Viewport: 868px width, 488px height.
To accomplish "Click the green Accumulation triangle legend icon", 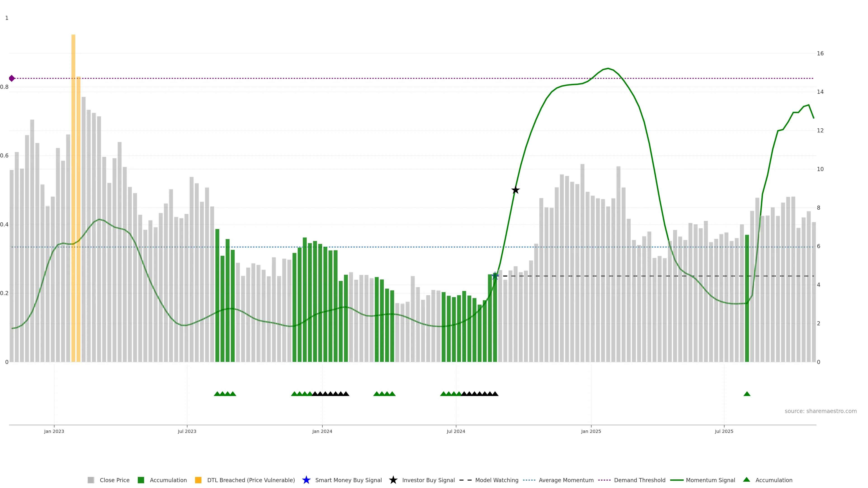I will pos(746,480).
